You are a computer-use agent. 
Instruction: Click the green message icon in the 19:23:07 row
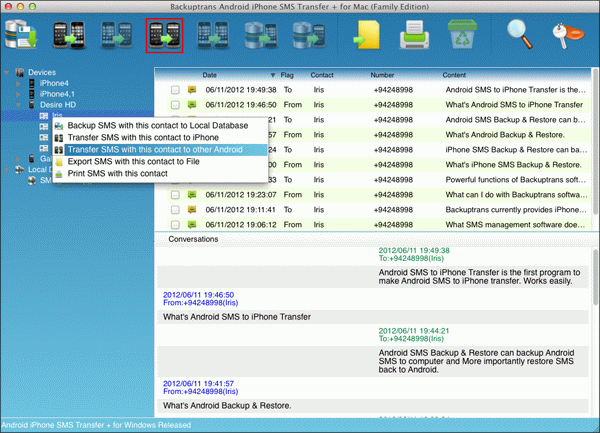(192, 195)
